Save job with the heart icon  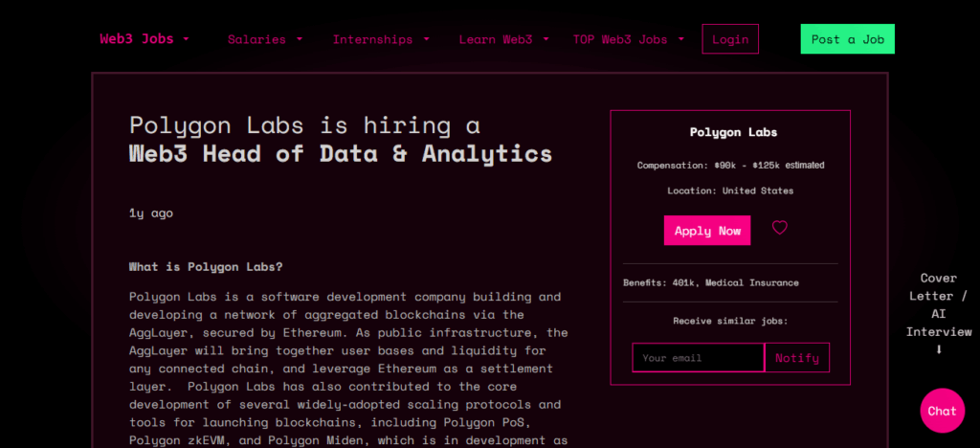[x=779, y=229]
